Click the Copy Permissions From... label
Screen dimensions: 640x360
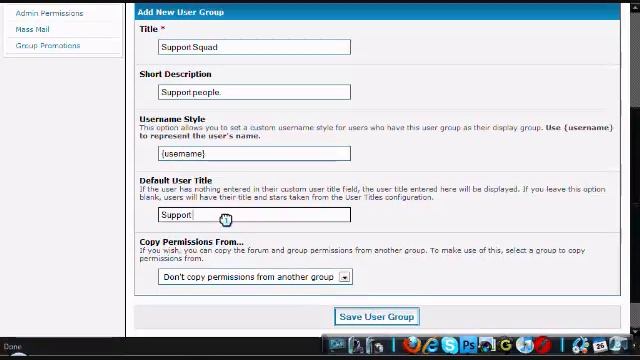(x=191, y=242)
